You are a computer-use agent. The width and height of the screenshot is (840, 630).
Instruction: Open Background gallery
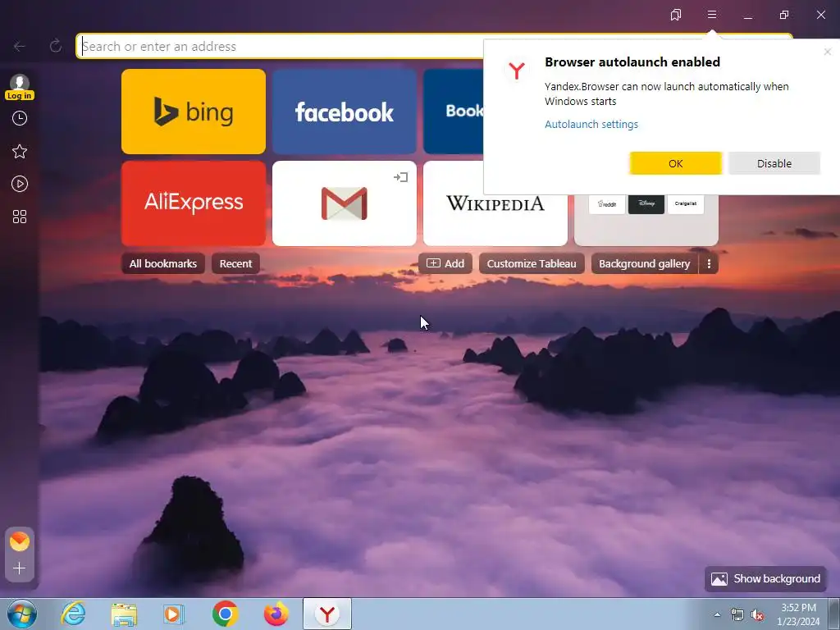tap(645, 263)
